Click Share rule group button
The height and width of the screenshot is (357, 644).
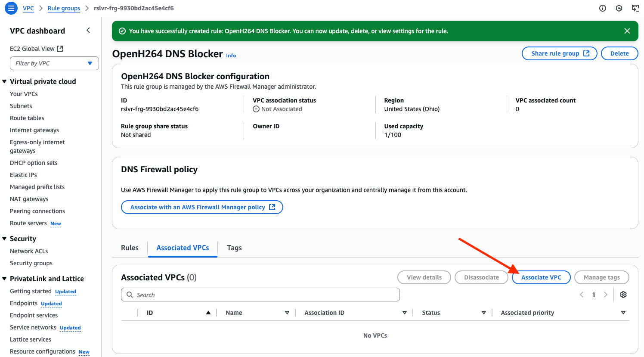point(559,53)
